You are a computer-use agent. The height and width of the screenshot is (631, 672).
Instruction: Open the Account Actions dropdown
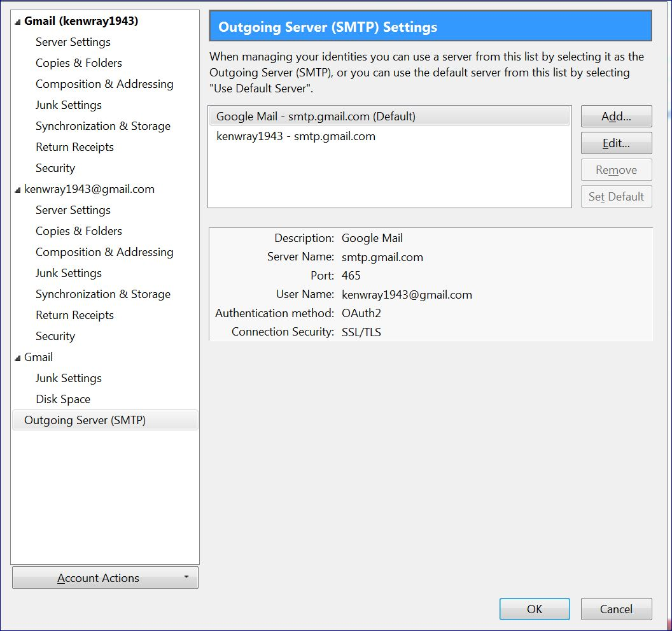[x=105, y=578]
